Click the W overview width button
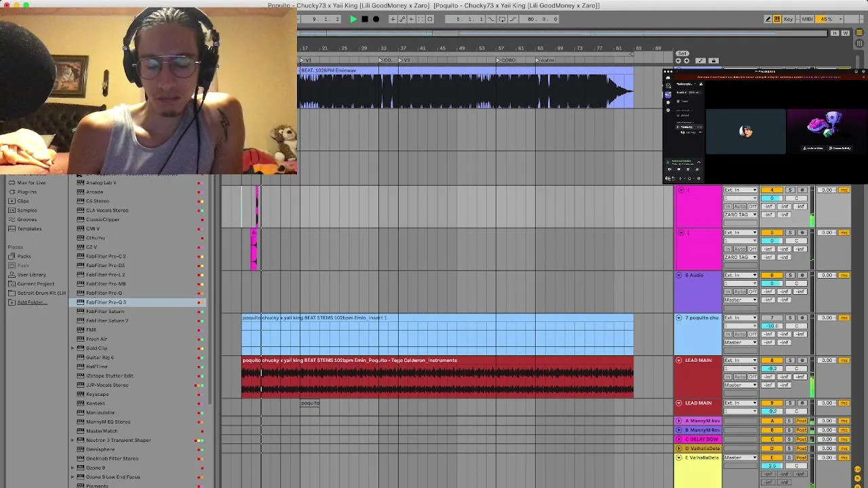Screen dimensions: 868x488 [845, 33]
